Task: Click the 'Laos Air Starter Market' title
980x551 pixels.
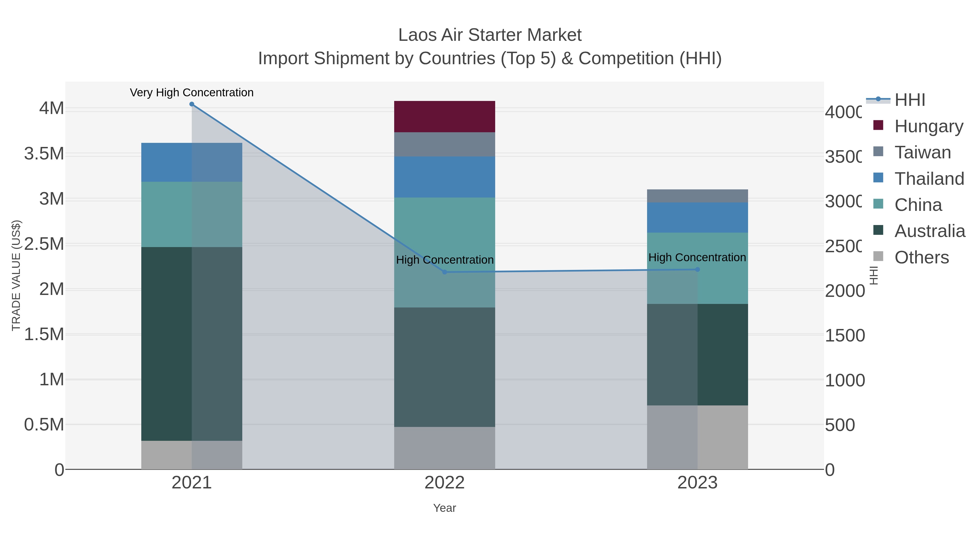Action: pos(490,35)
